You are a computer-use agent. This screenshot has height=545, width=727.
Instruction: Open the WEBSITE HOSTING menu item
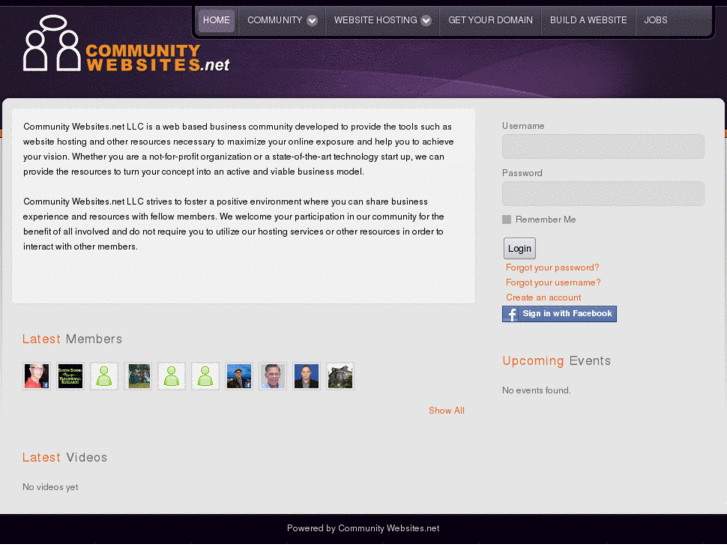[x=375, y=20]
